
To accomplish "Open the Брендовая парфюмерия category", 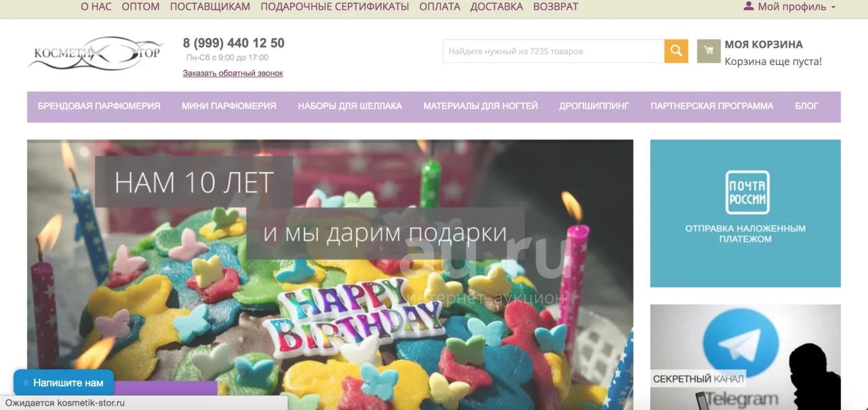I will (x=99, y=106).
